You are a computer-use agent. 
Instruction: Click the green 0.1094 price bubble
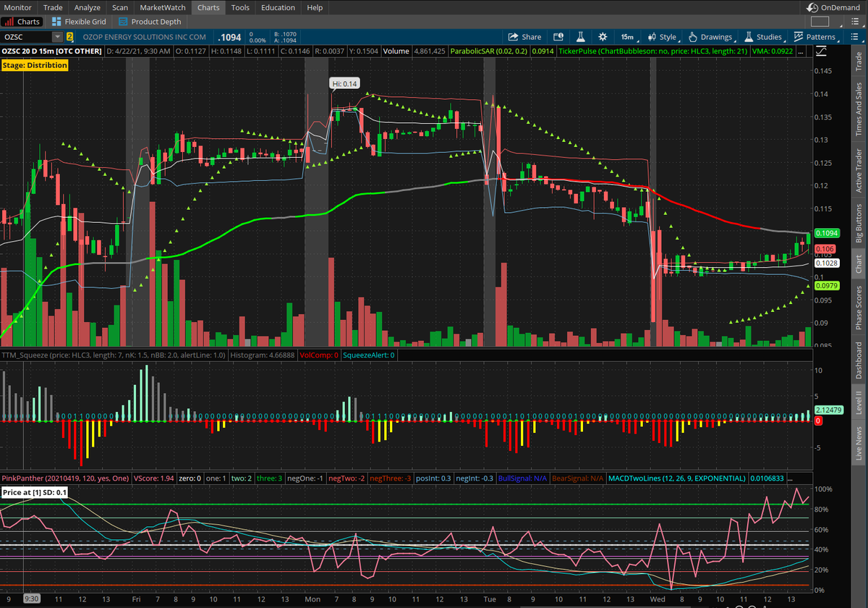click(x=826, y=234)
